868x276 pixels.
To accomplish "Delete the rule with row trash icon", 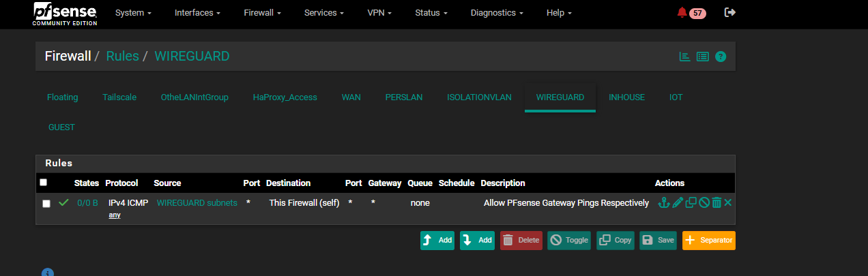I will point(717,202).
